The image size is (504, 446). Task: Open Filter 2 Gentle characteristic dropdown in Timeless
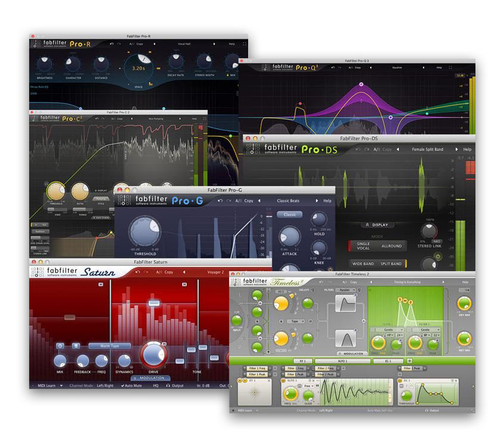425,329
